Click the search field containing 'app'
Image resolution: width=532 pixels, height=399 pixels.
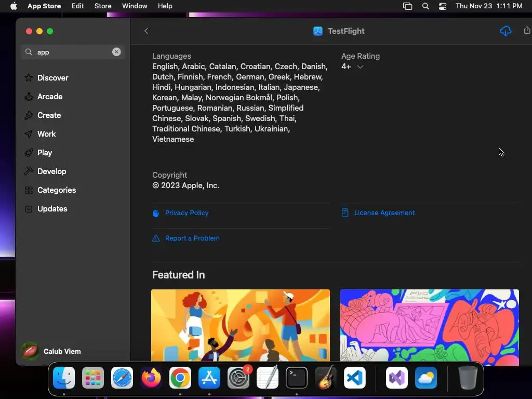click(73, 52)
